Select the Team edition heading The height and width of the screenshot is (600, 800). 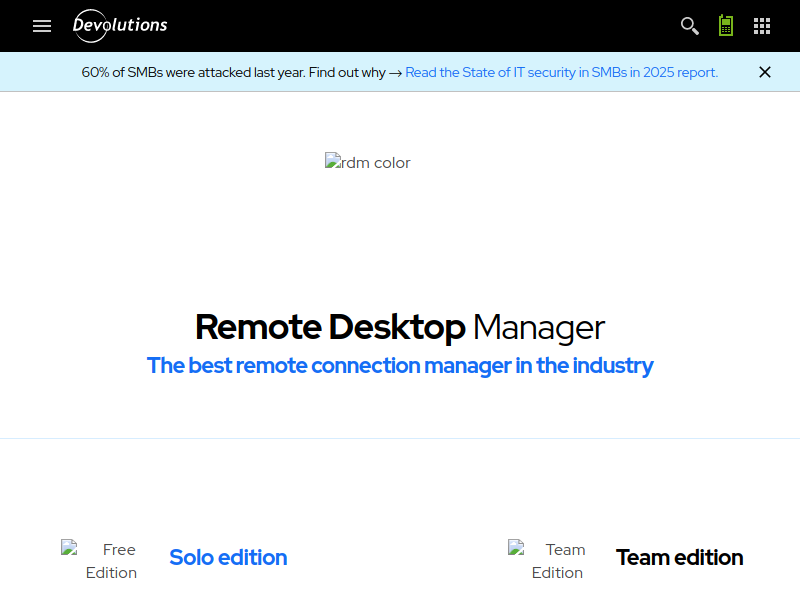pos(679,558)
